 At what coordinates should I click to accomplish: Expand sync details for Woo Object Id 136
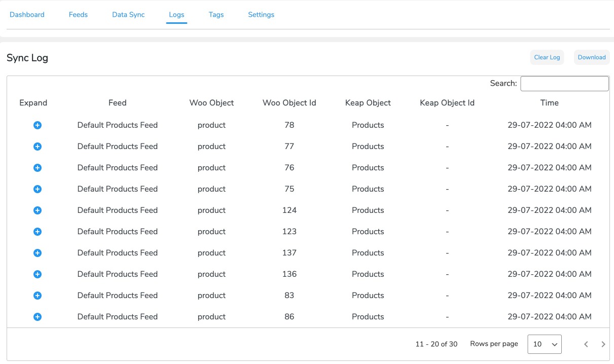[x=37, y=274]
